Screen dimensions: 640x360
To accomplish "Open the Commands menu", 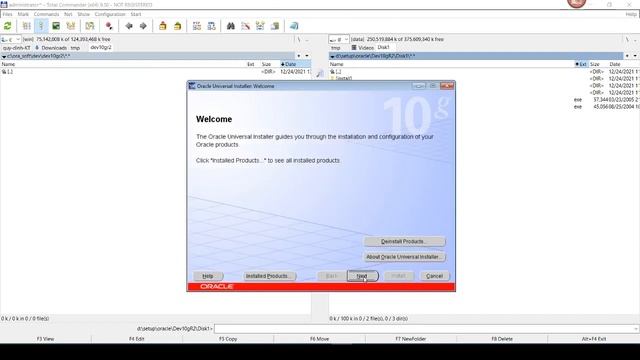I will pos(47,14).
